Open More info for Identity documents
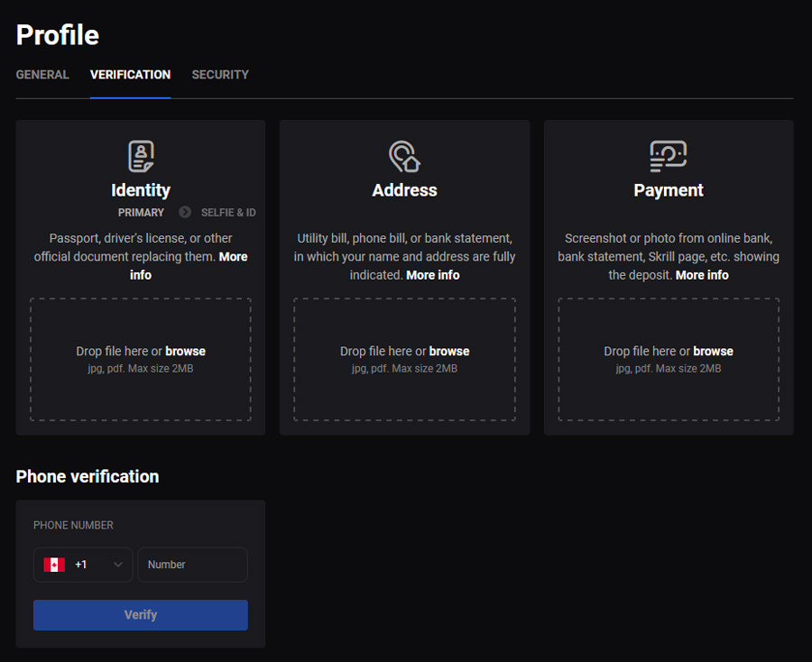 pos(232,257)
